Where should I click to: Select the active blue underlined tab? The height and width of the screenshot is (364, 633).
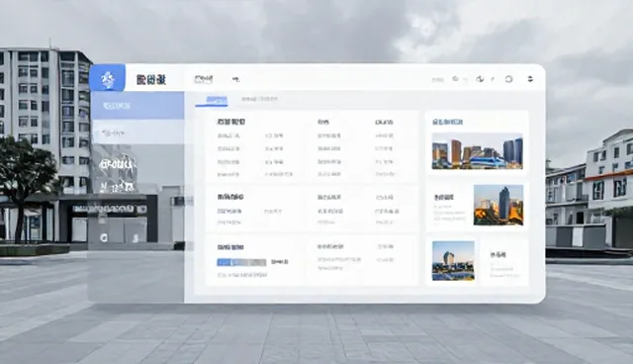click(212, 101)
